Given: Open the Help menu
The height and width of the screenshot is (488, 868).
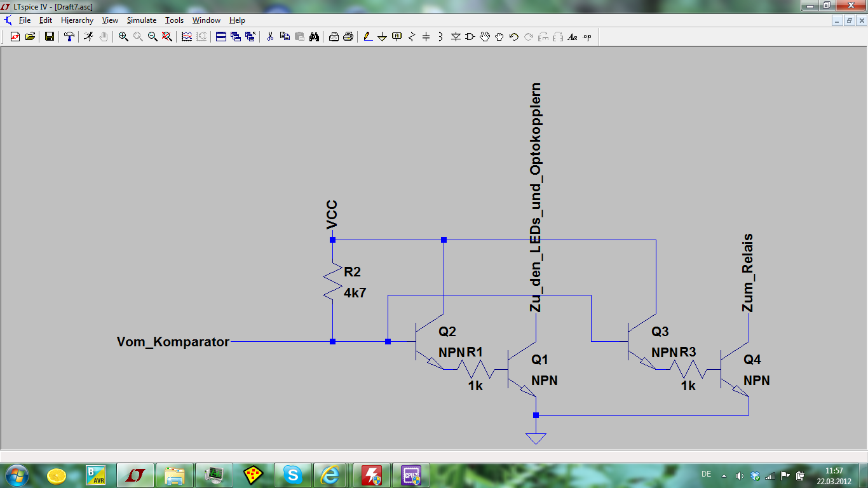Looking at the screenshot, I should point(237,20).
